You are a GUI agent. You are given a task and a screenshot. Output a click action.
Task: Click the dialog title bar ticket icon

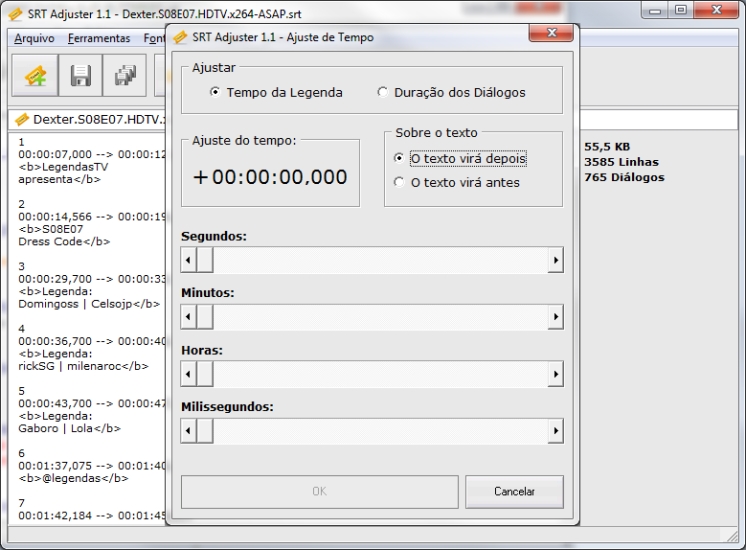180,37
